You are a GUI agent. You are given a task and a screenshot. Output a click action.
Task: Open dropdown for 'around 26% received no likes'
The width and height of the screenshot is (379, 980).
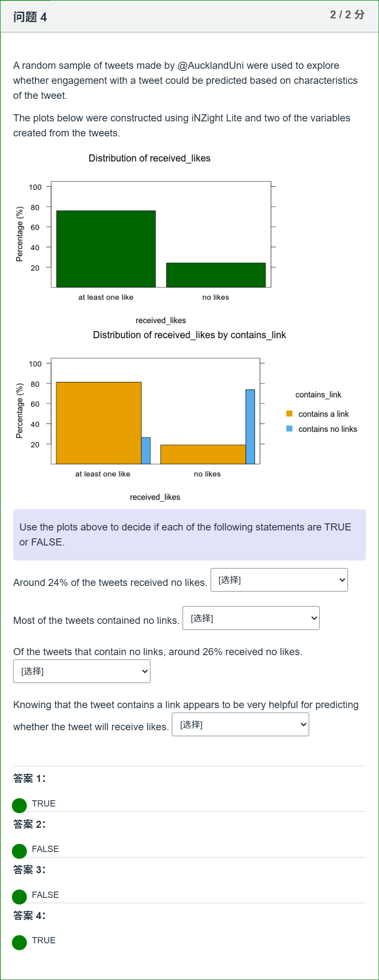pyautogui.click(x=82, y=671)
